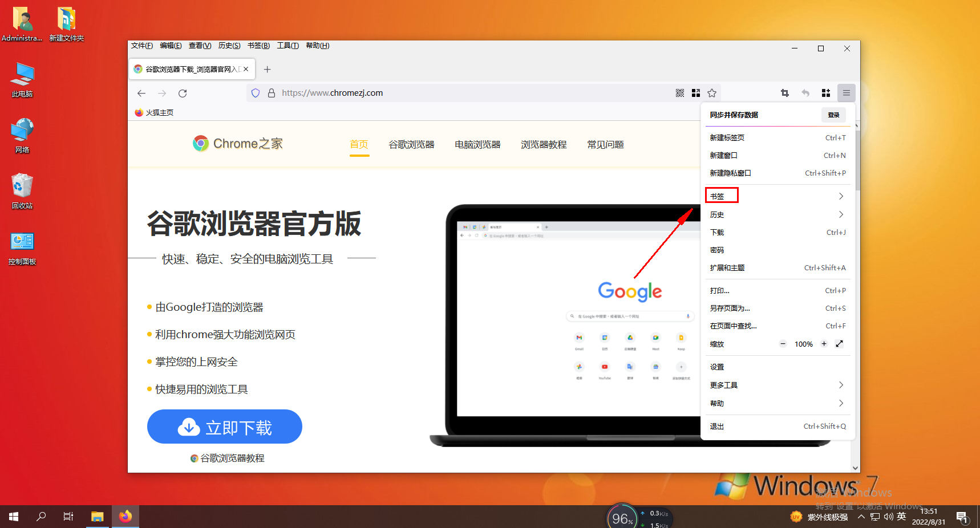980x528 pixels.
Task: Click the Firefox taskbar icon
Action: coord(125,517)
